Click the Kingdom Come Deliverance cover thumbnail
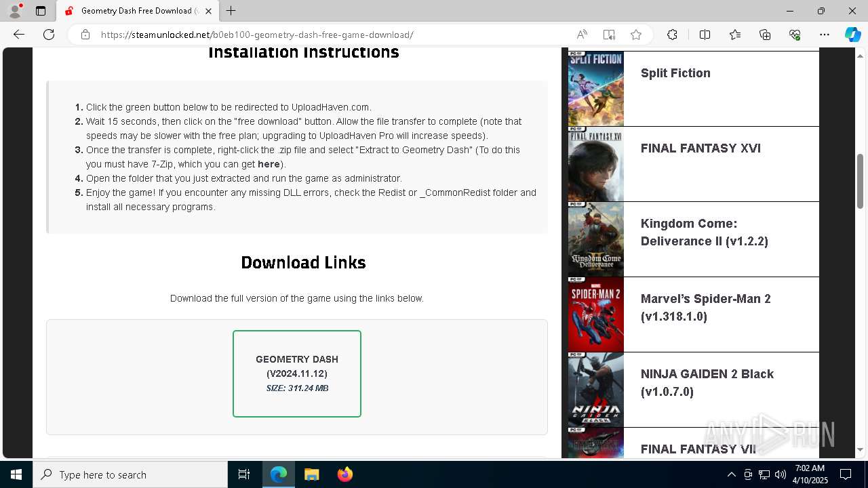The width and height of the screenshot is (868, 488). (596, 239)
